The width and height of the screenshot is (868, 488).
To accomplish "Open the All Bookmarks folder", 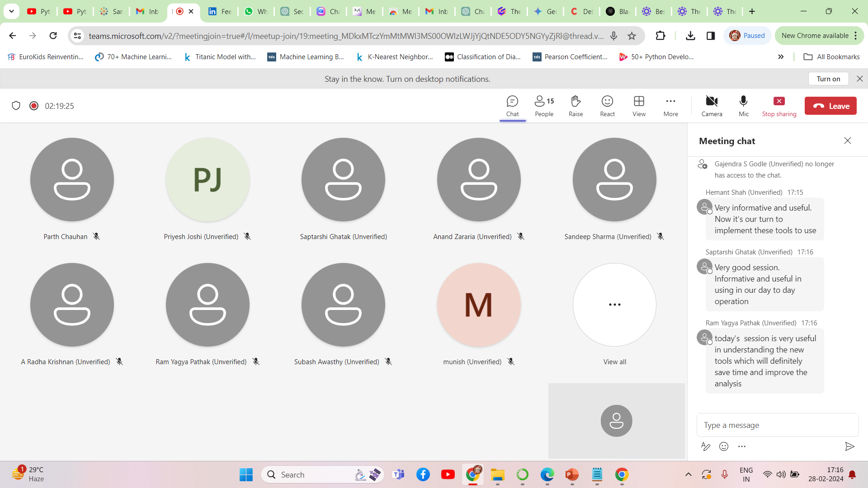I will (x=831, y=56).
